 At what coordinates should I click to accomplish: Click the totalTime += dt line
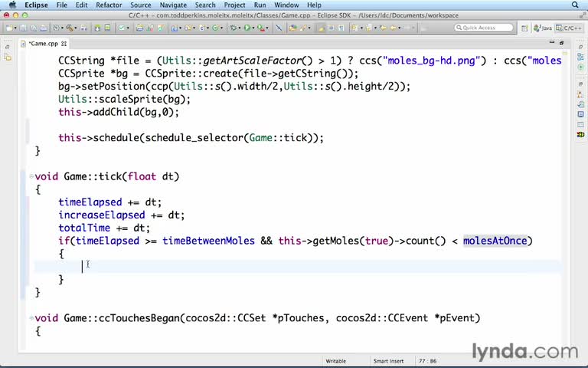104,228
